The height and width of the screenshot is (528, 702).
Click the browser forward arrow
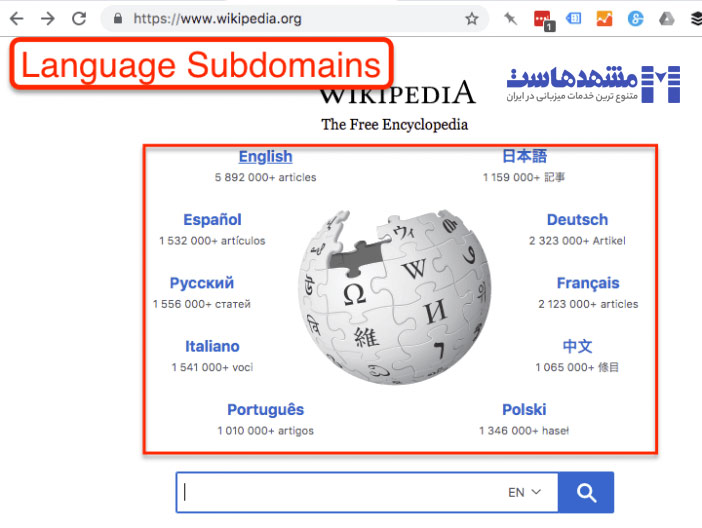point(47,18)
